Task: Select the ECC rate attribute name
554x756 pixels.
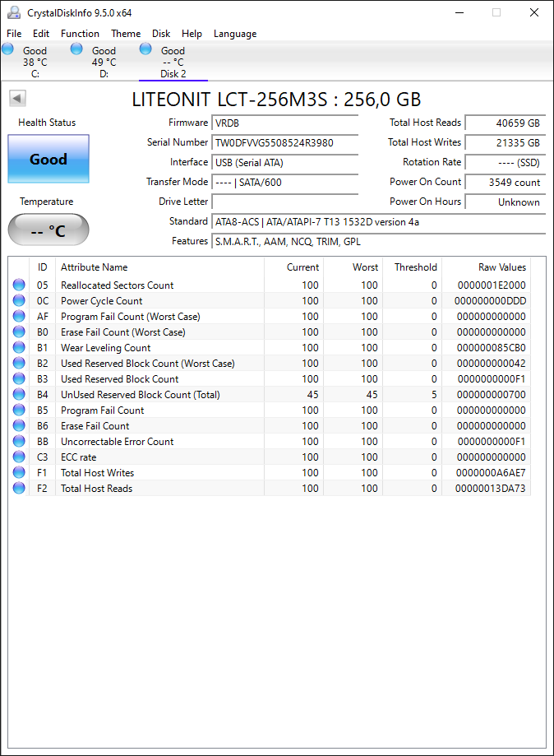Action: [79, 457]
